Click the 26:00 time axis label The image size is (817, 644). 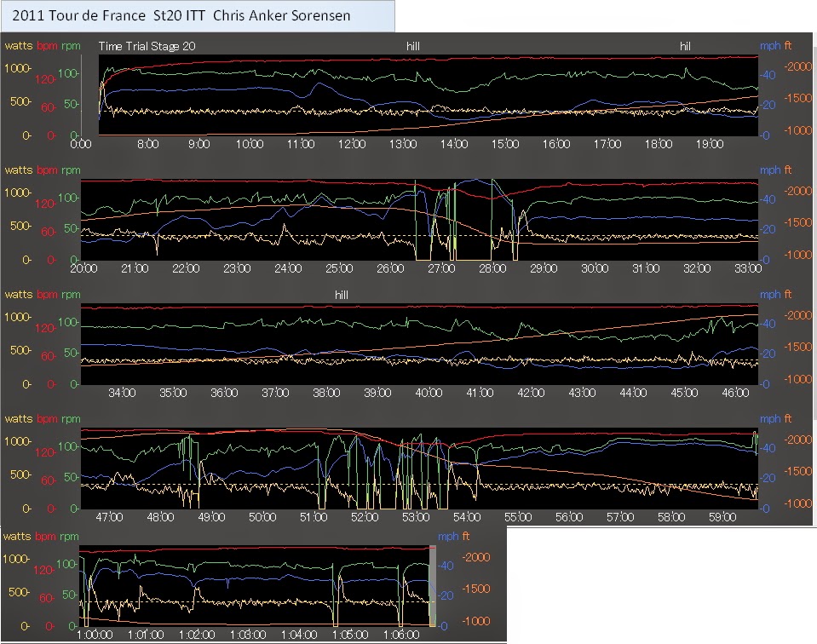click(x=389, y=268)
